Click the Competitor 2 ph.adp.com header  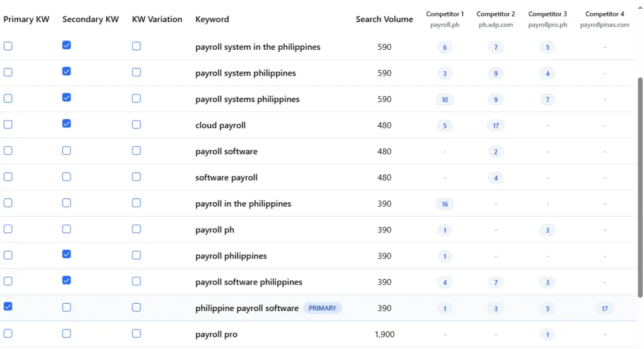click(496, 20)
